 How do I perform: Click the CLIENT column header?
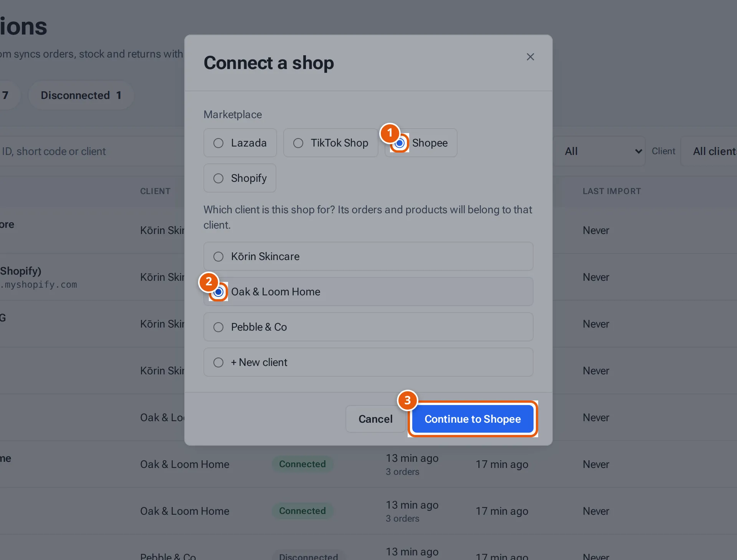pyautogui.click(x=155, y=191)
